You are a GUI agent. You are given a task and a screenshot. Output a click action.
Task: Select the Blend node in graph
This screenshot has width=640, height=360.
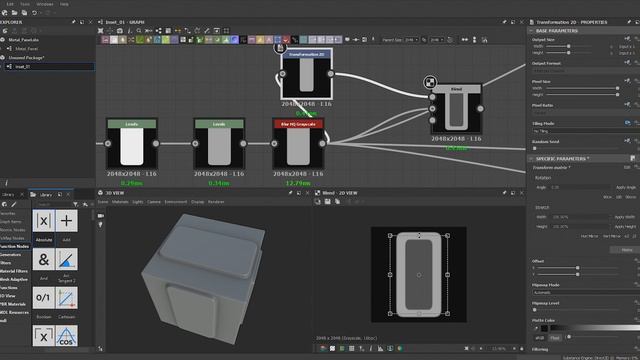pos(456,109)
